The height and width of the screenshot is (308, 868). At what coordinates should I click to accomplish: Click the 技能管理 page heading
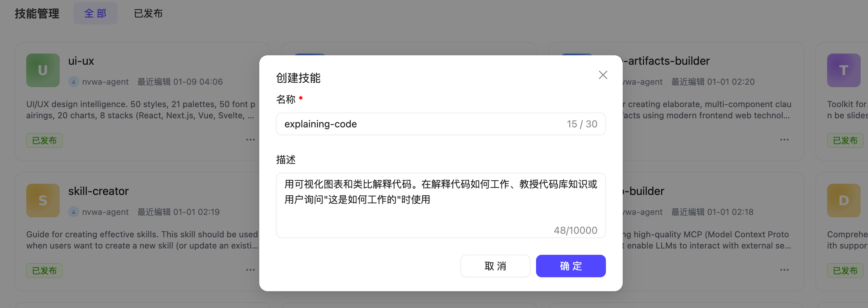coord(37,14)
